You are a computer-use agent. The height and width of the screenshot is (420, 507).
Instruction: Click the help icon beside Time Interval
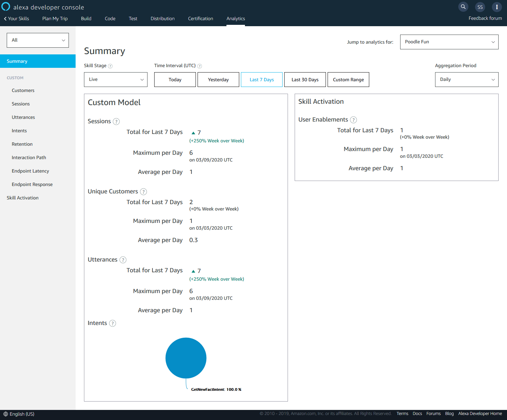point(200,66)
